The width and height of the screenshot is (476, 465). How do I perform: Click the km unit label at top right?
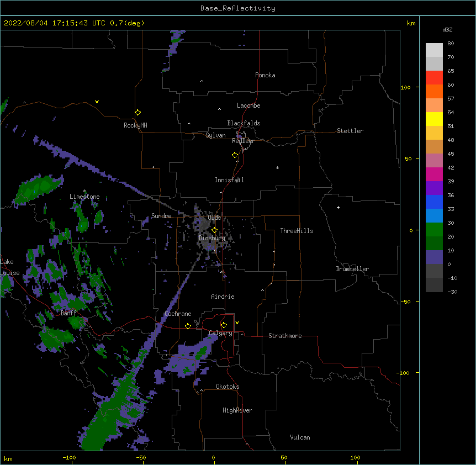click(411, 23)
